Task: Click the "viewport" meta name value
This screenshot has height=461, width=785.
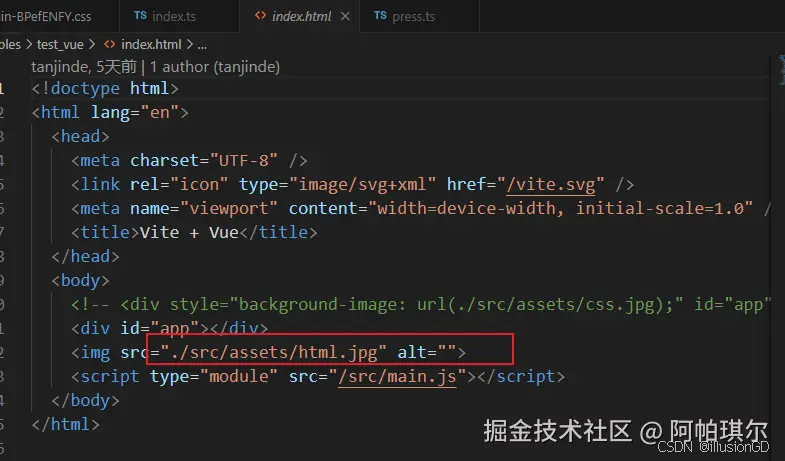Action: click(x=228, y=208)
